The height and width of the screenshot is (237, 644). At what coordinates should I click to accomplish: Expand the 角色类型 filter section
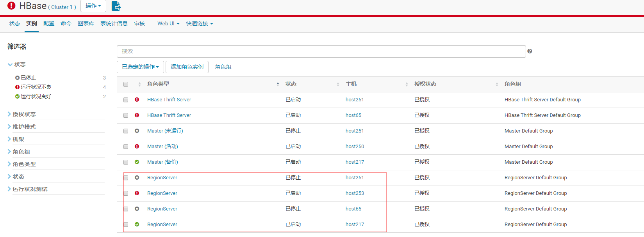(22, 164)
